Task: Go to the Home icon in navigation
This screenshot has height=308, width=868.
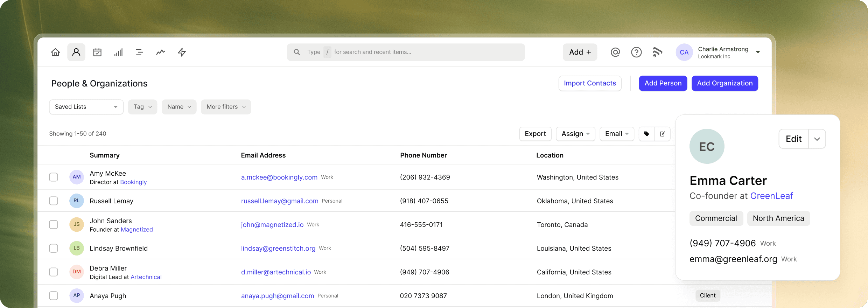Action: [x=55, y=52]
